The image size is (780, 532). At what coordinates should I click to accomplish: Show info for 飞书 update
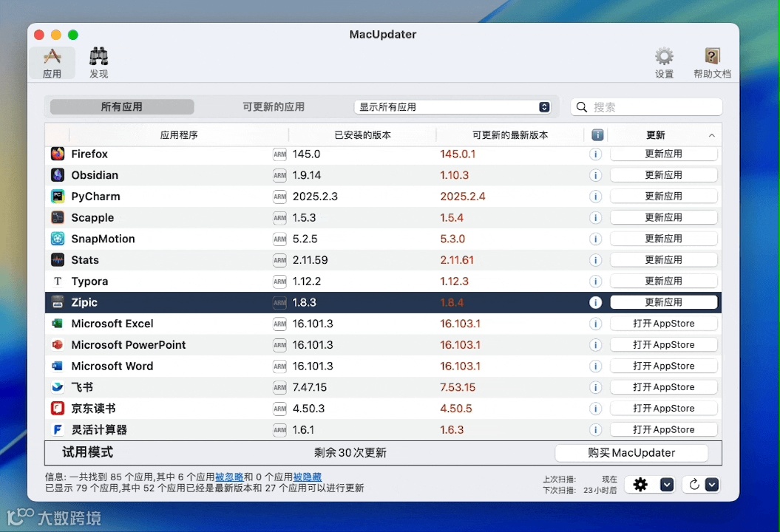point(595,387)
